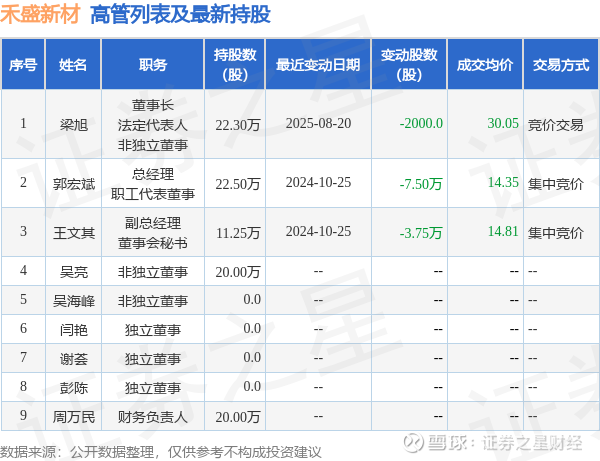Click 董事长 in 梁旭's row
The image size is (600, 461).
(153, 105)
